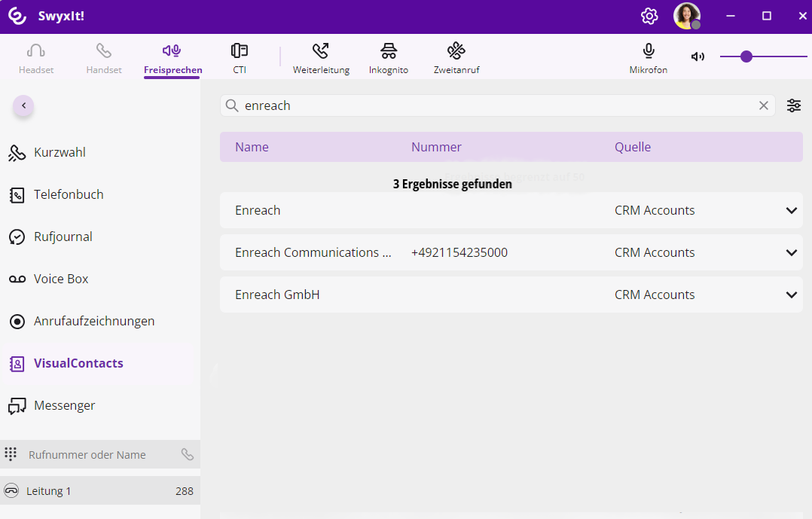Click '3 Ergebnisse gefunden' result text
This screenshot has width=812, height=519.
click(x=452, y=185)
